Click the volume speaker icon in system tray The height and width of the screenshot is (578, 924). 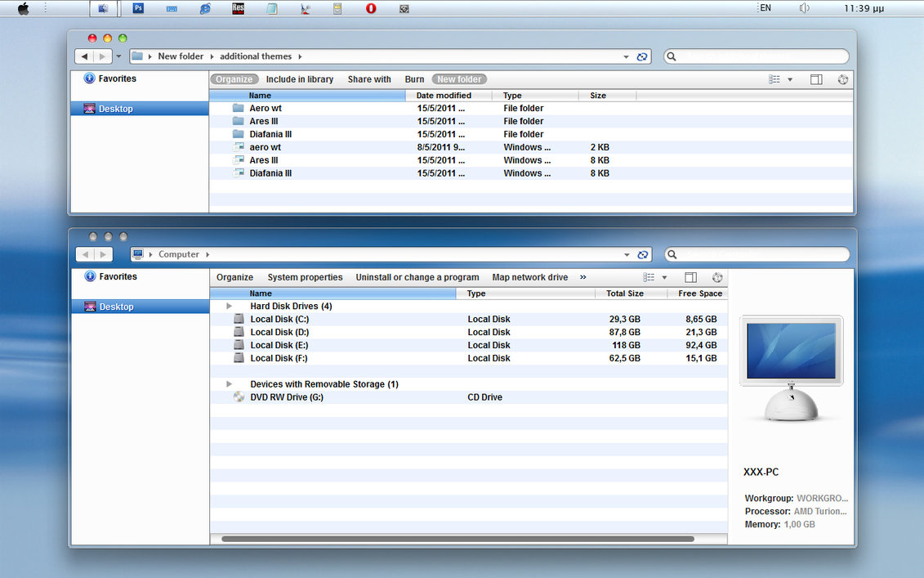click(x=805, y=8)
